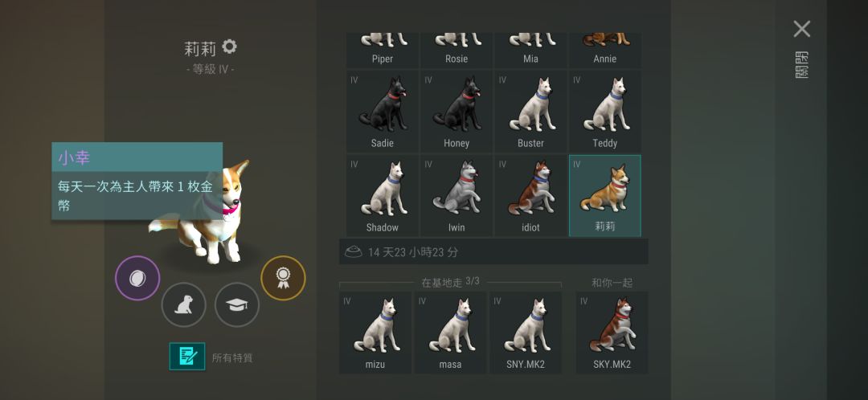The height and width of the screenshot is (400, 868).
Task: Tap the gold award ribbon icon
Action: tap(283, 278)
